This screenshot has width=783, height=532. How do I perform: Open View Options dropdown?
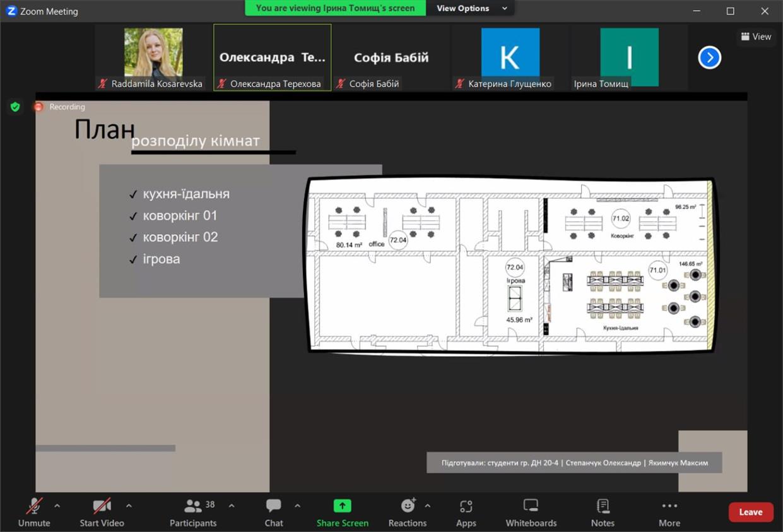[x=471, y=8]
